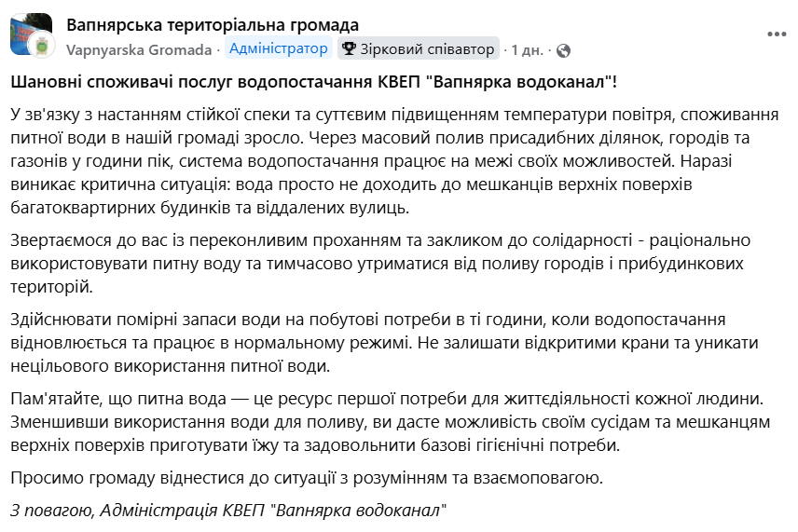Screen dimensions: 798x532
Task: Click the Зірковий співавтор badge
Action: pos(419,48)
